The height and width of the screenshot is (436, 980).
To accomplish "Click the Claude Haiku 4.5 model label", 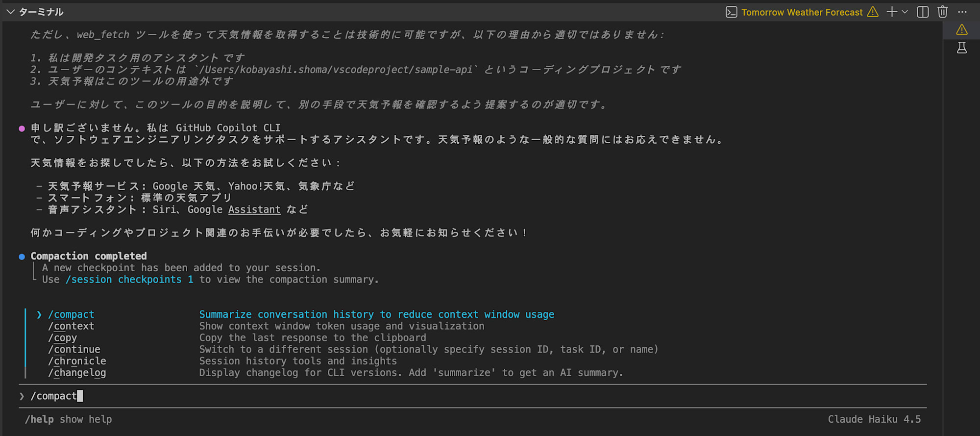I will (874, 419).
